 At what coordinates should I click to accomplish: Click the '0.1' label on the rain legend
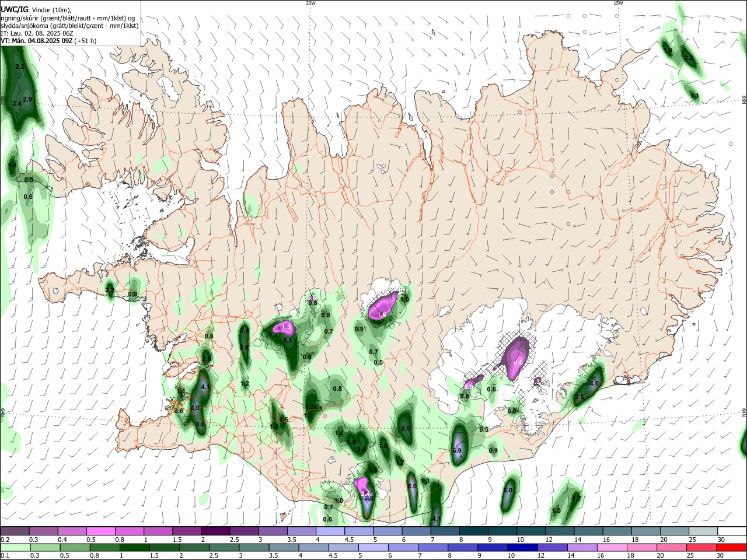pos(5,556)
